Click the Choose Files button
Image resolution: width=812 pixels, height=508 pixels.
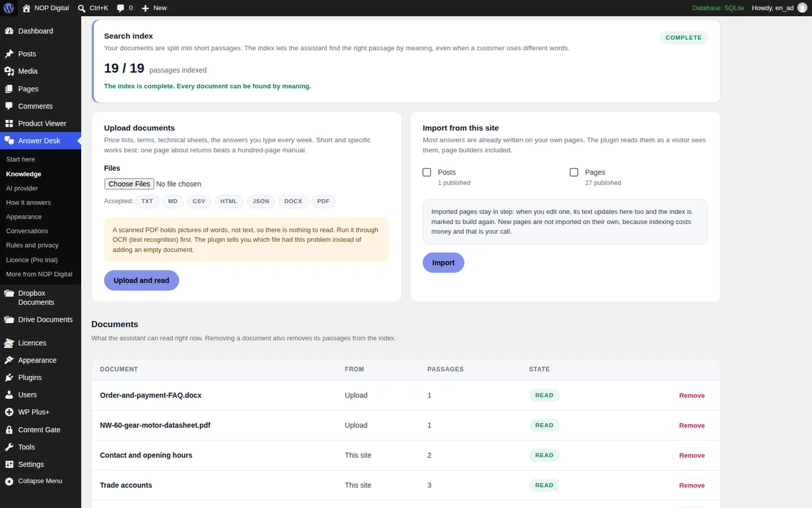[x=129, y=184]
